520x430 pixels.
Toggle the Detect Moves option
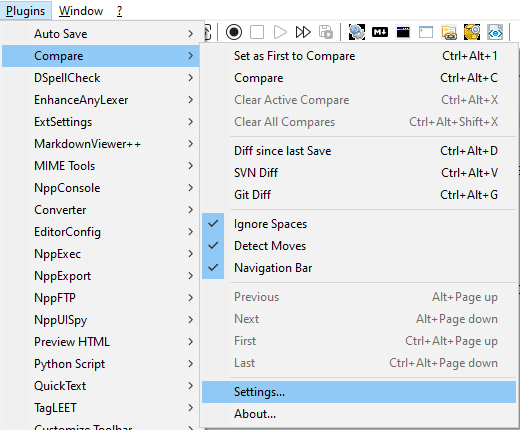359,246
